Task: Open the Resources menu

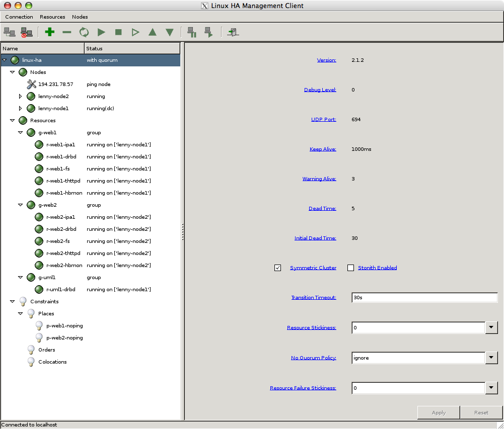Action: 52,17
